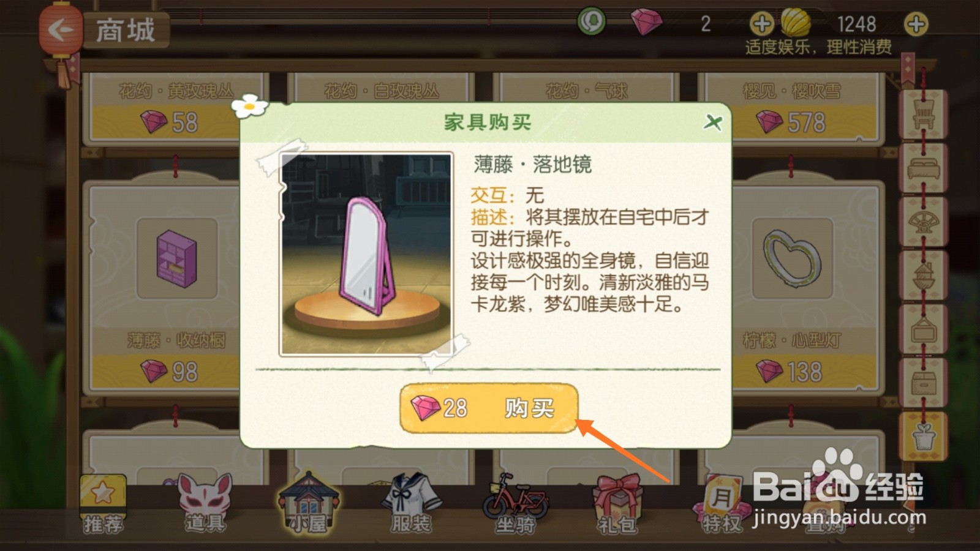Screen dimensions: 980x551
Task: Select the chair furniture category icon
Action: click(923, 113)
